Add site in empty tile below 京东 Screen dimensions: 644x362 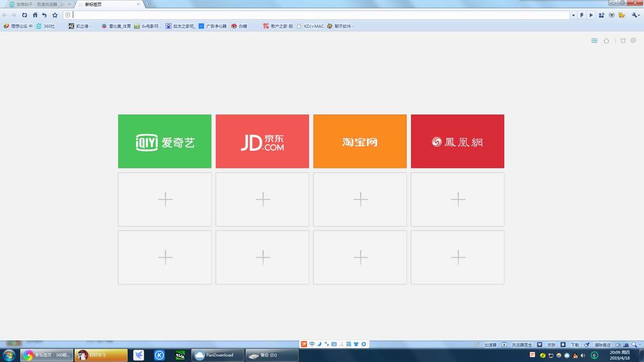(262, 199)
